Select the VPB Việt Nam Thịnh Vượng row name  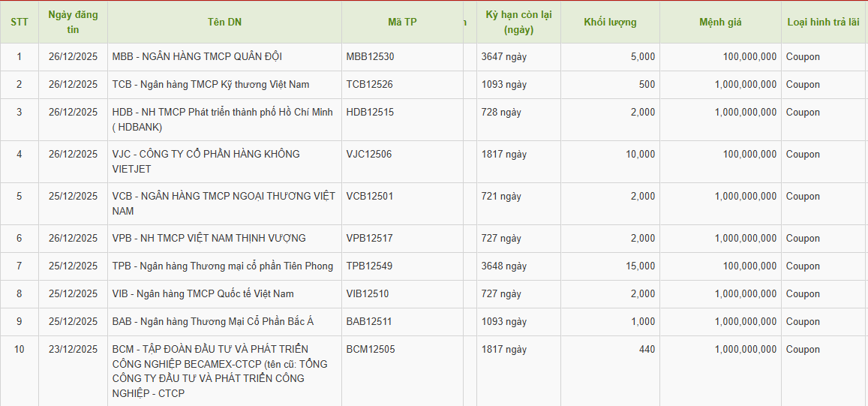(209, 239)
